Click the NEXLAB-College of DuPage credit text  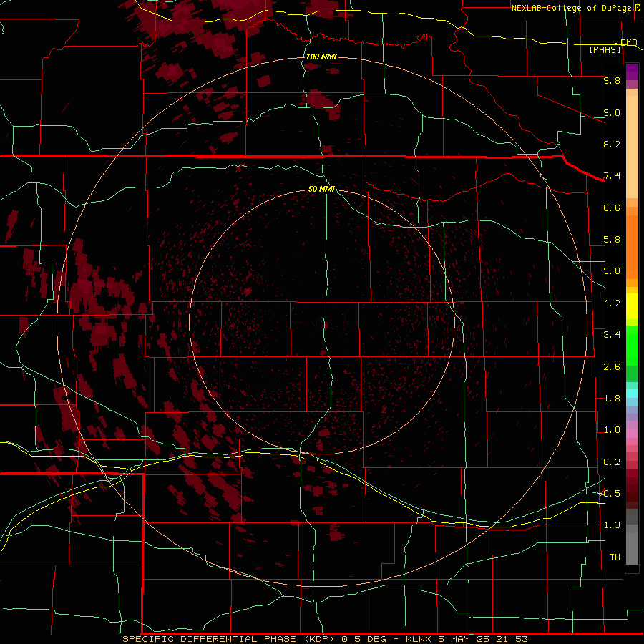click(572, 8)
